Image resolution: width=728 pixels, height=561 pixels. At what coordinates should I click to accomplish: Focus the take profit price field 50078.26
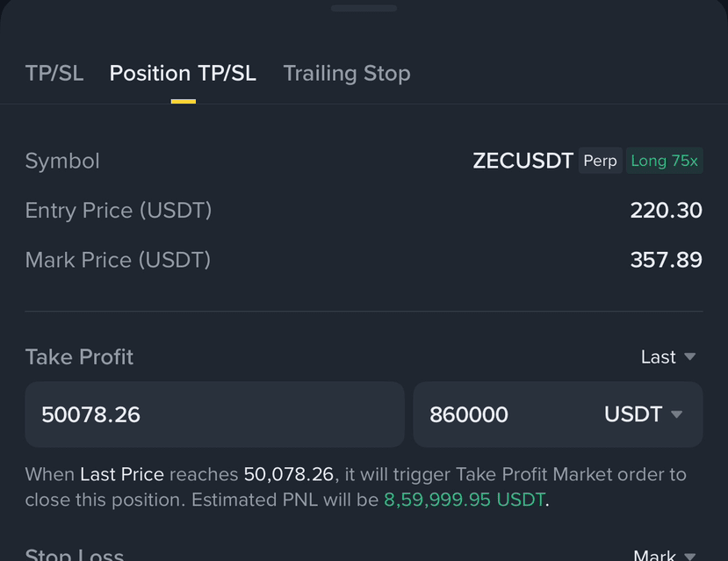point(214,414)
